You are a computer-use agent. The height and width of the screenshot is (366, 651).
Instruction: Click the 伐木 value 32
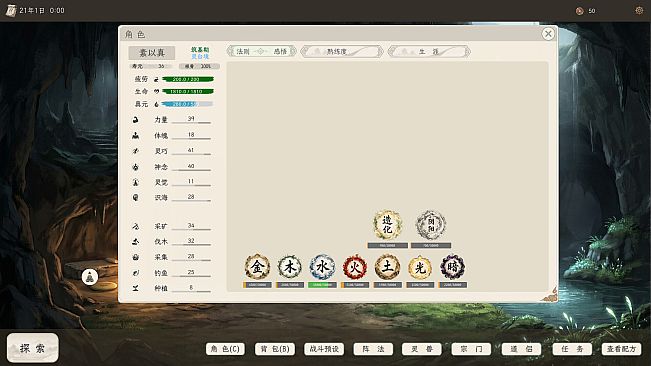pos(191,241)
